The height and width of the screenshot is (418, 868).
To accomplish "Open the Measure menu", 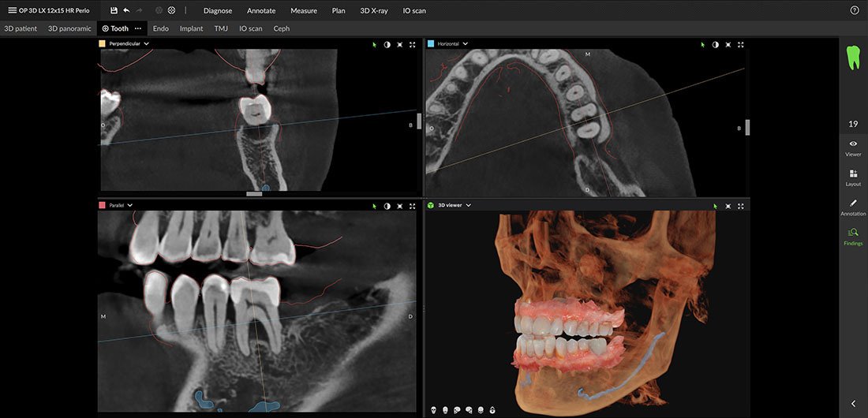I will tap(303, 11).
